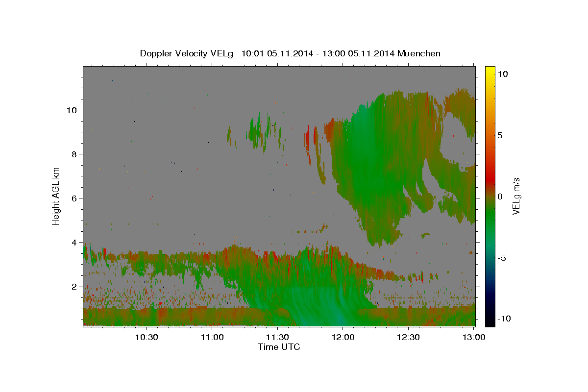Click the 12:30 time tick label
The image size is (588, 392).
click(409, 337)
